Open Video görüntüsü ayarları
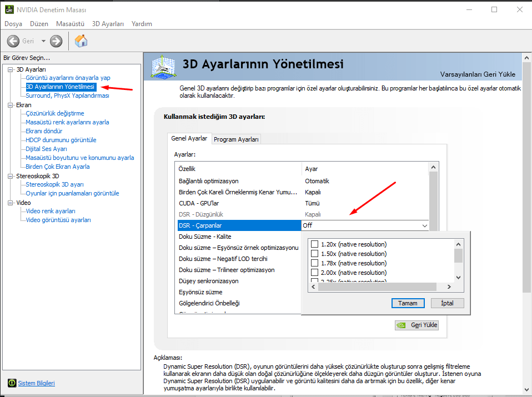Image resolution: width=532 pixels, height=397 pixels. click(x=58, y=220)
